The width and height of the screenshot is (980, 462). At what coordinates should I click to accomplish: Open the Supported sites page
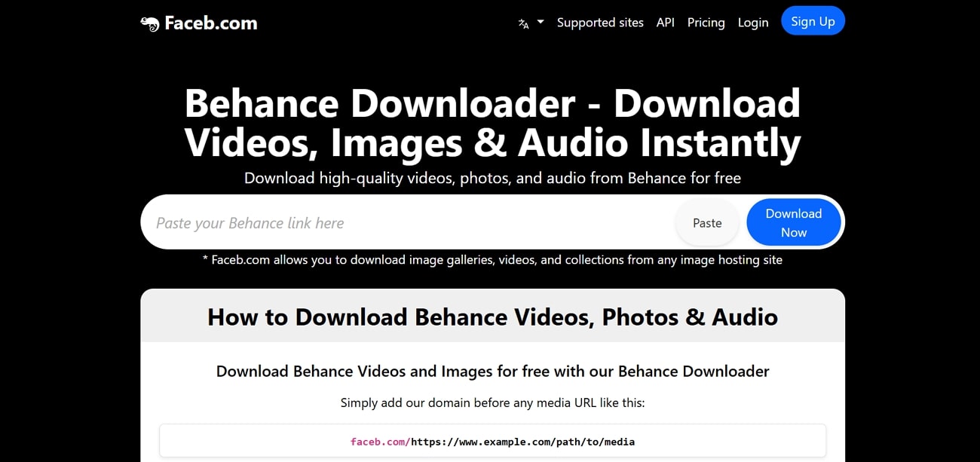600,23
